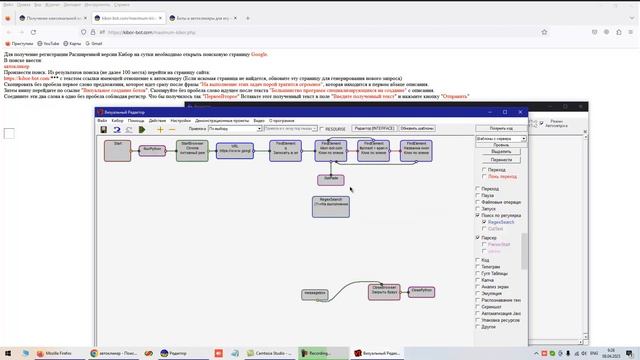Switch to Camtasia Studio in the taskbar
The height and width of the screenshot is (360, 640).
click(x=269, y=353)
